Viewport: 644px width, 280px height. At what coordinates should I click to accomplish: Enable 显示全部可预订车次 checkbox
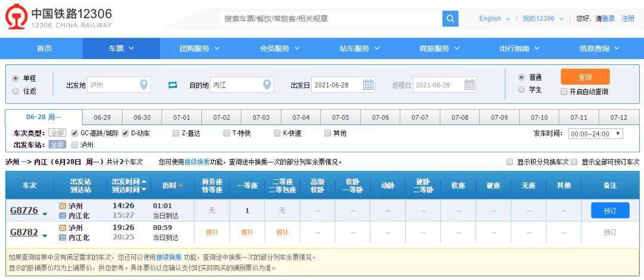[574, 162]
